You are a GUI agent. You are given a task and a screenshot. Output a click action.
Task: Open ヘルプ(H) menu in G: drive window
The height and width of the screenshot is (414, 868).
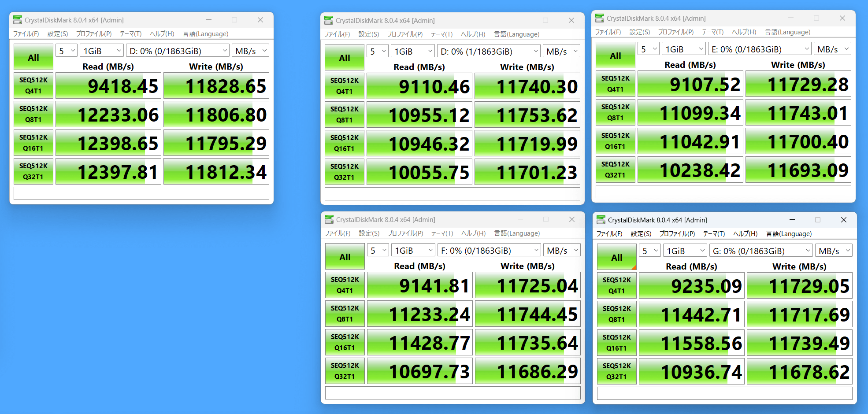click(x=746, y=233)
